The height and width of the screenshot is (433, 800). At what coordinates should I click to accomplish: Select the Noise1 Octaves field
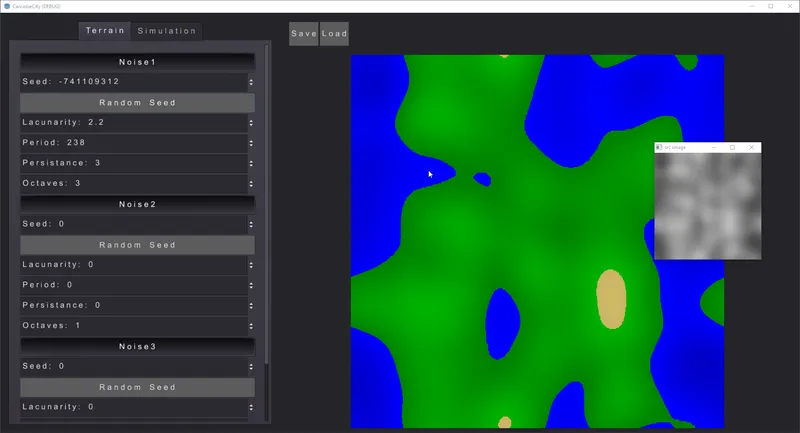[x=134, y=183]
